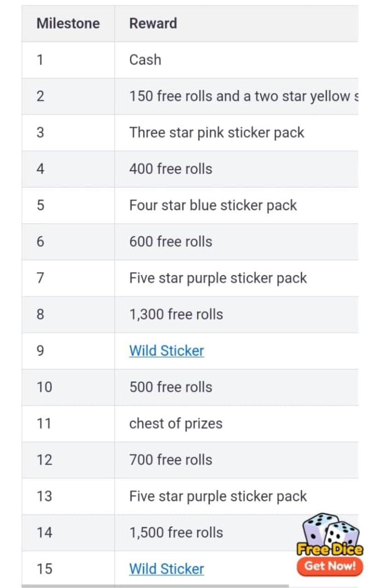Click the horizontal scrollbar below the table
Viewport: 379px width, 588px height.
155,586
